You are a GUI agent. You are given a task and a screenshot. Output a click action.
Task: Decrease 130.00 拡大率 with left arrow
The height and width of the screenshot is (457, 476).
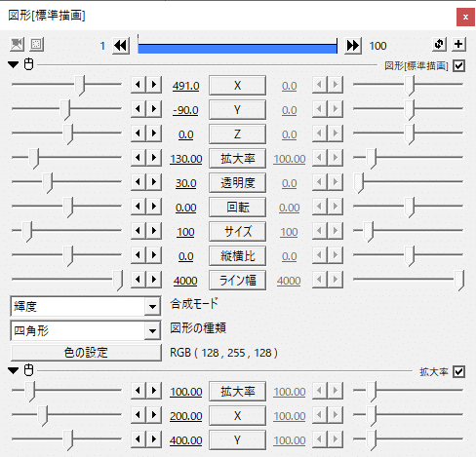[x=139, y=158]
